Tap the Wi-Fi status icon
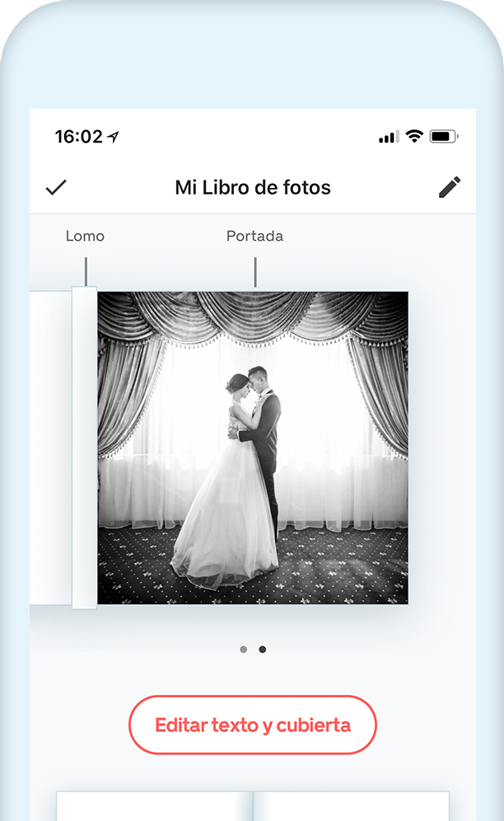Image resolution: width=504 pixels, height=821 pixels. [414, 136]
